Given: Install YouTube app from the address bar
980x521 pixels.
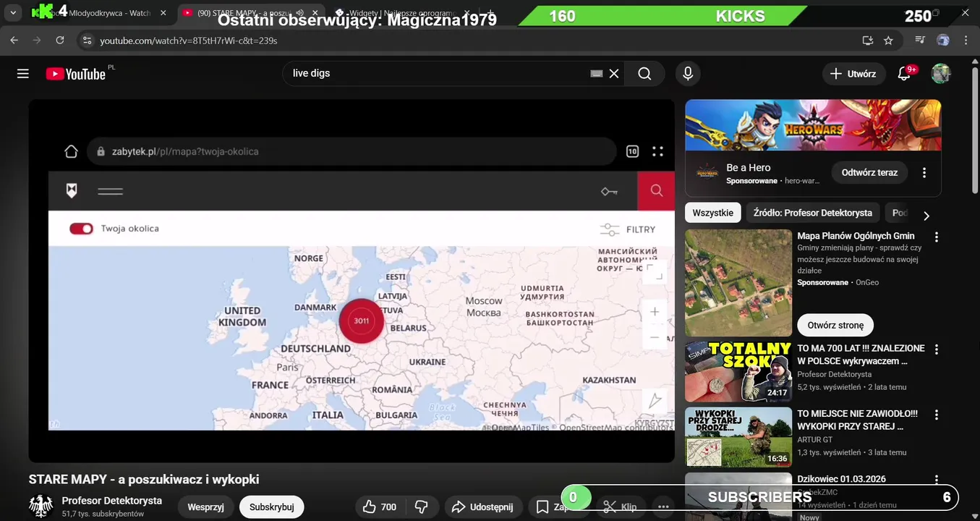Looking at the screenshot, I should click(x=867, y=41).
